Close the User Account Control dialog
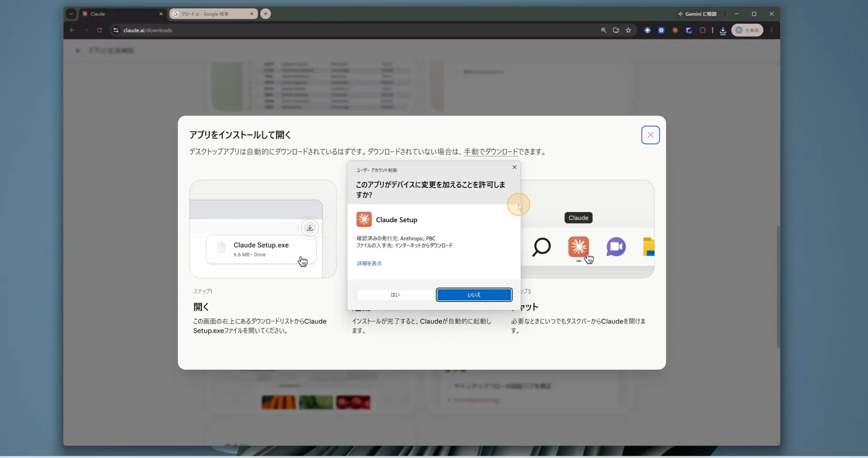 tap(514, 167)
